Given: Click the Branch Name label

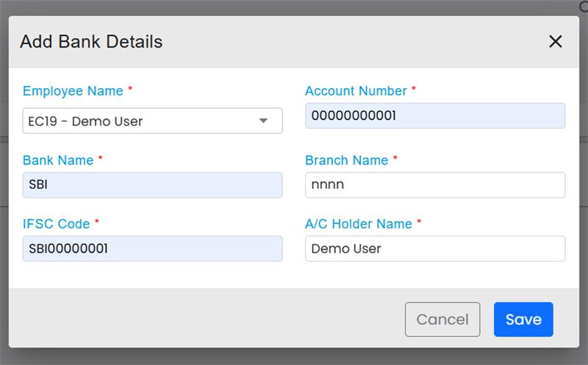Looking at the screenshot, I should pos(346,159).
